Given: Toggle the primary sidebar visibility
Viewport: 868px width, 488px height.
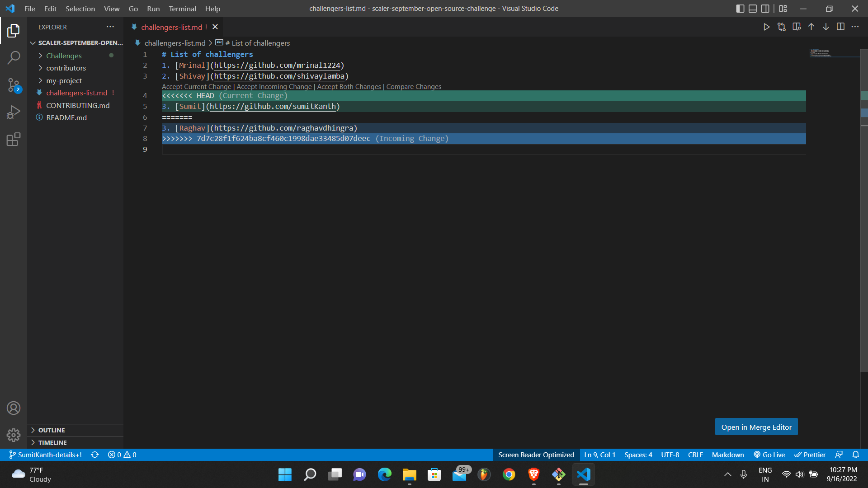Looking at the screenshot, I should tap(740, 9).
